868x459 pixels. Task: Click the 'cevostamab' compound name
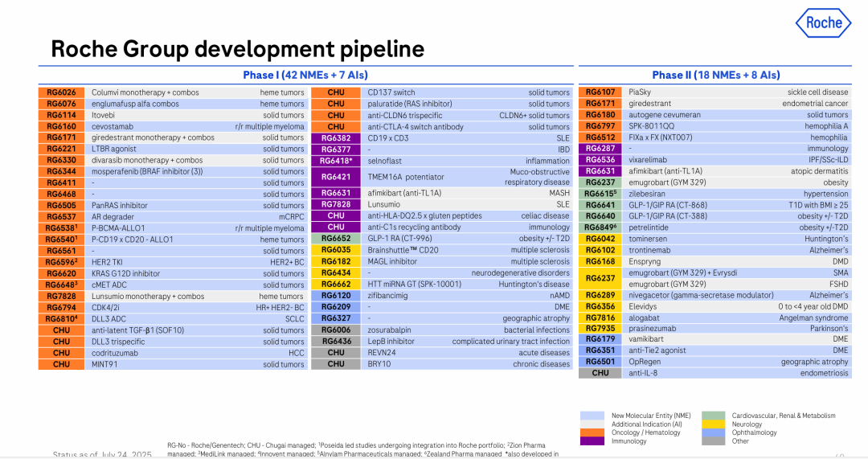[x=113, y=127]
